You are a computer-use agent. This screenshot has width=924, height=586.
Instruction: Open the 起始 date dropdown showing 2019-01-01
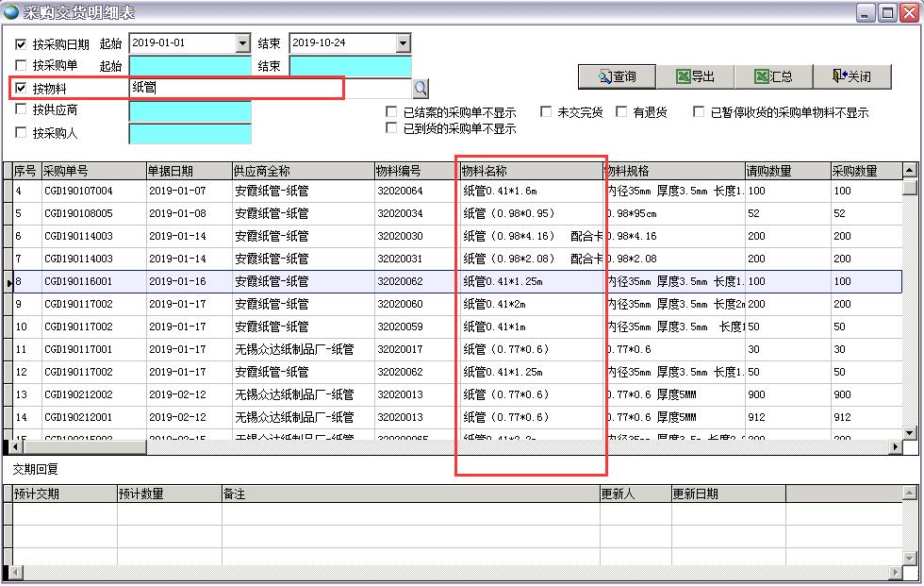click(x=242, y=43)
